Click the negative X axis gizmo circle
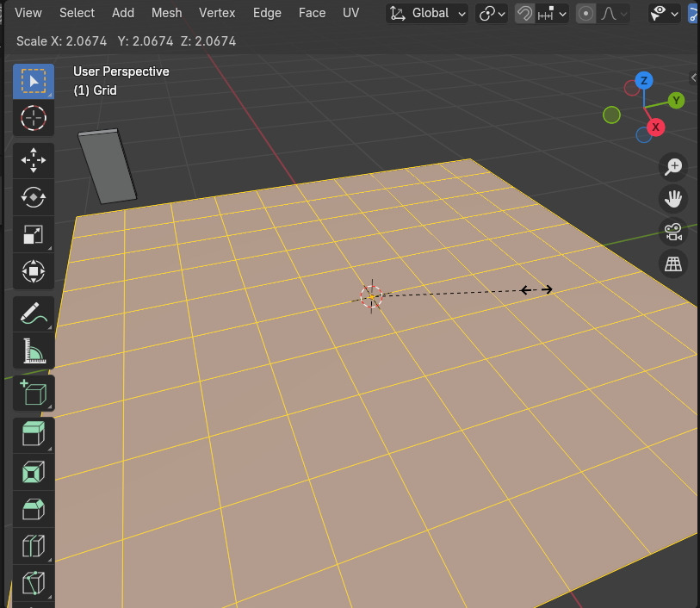The image size is (700, 608). coord(632,88)
